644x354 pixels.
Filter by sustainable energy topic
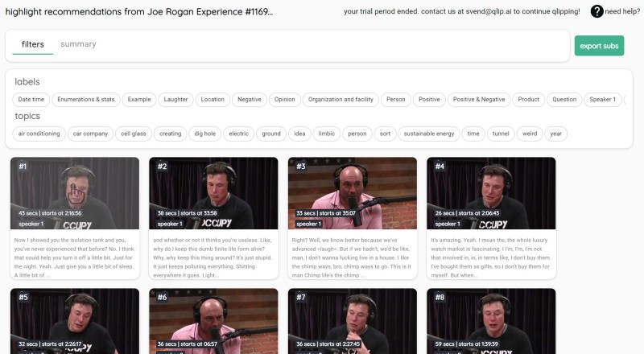(429, 134)
